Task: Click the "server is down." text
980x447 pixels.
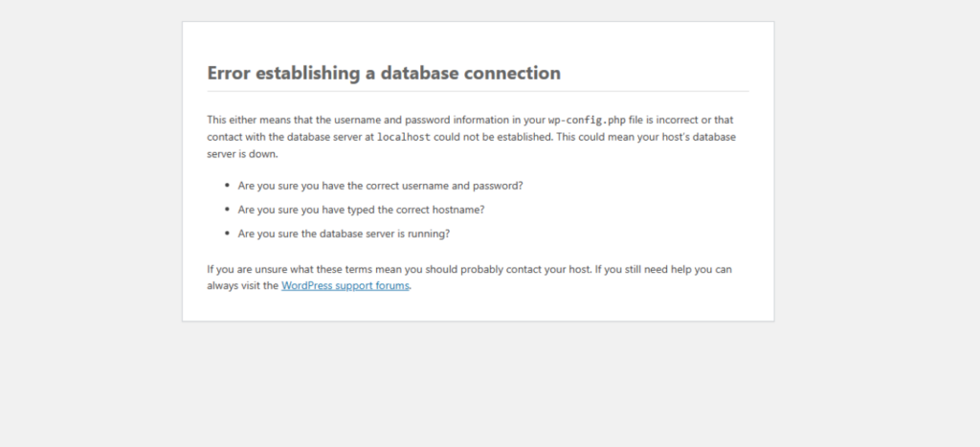Action: [x=242, y=153]
